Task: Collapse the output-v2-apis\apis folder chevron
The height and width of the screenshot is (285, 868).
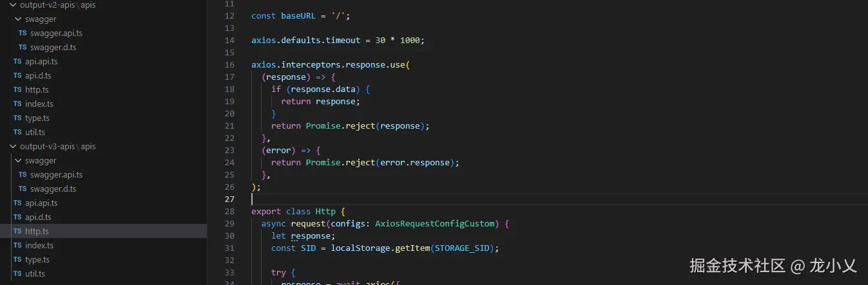Action: pos(13,5)
